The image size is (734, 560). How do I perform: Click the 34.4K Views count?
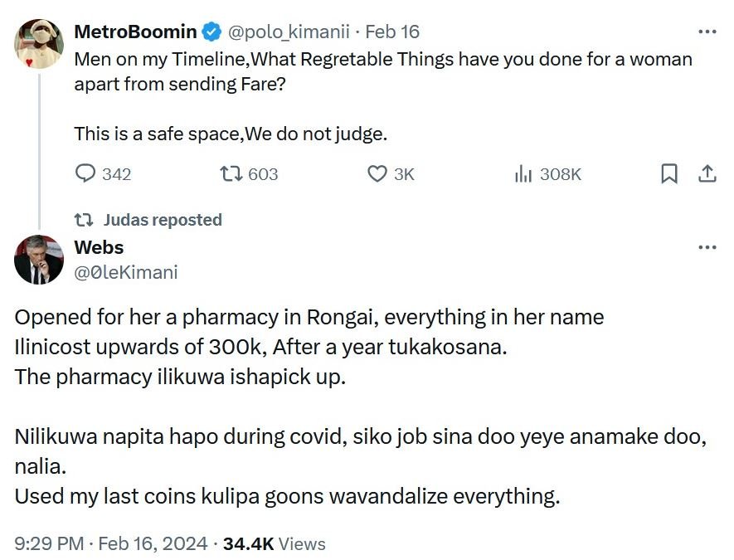coord(275,544)
